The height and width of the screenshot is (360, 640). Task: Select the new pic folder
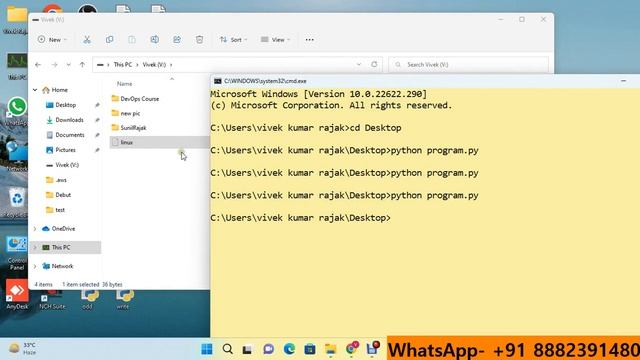click(130, 113)
